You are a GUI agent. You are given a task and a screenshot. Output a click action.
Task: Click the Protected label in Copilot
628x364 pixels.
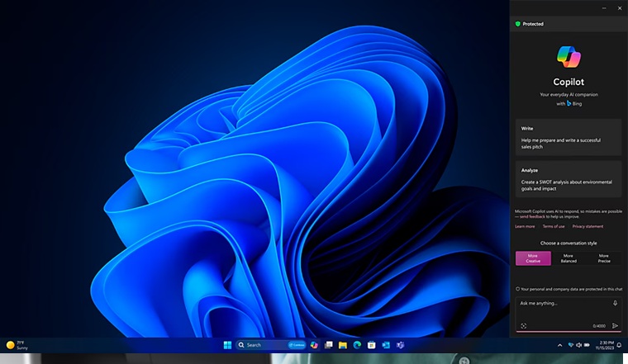533,24
